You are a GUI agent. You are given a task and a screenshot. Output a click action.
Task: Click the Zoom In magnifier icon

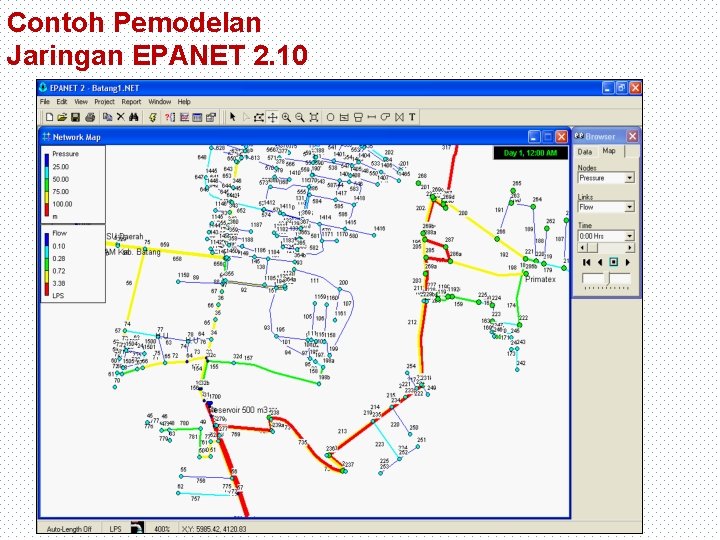pyautogui.click(x=286, y=117)
